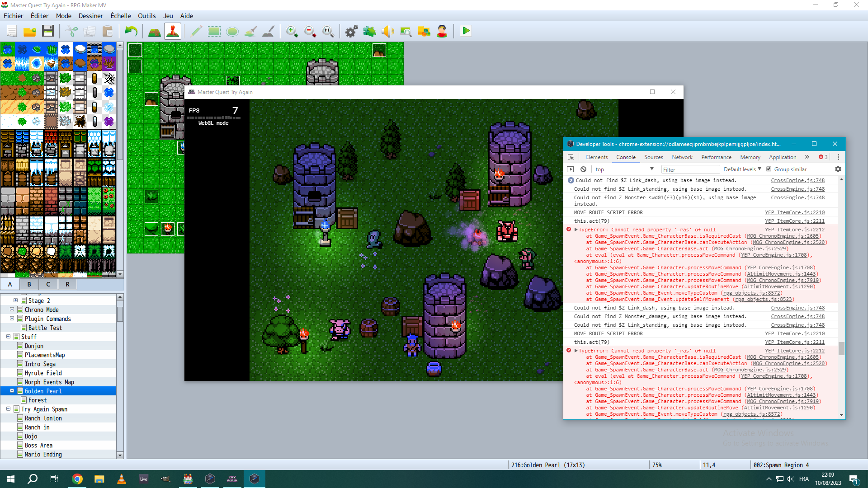Collapse the Stuff map folder
The height and width of the screenshot is (488, 868).
click(8, 337)
